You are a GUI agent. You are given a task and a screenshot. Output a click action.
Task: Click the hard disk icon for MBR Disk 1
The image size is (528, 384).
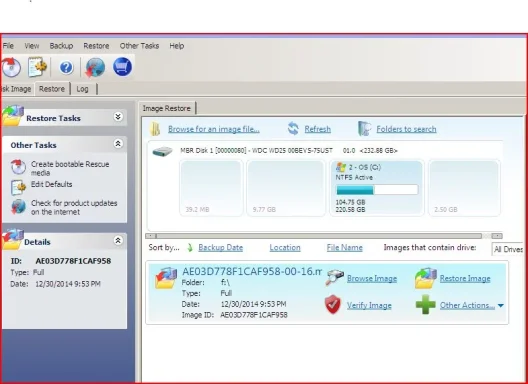pyautogui.click(x=162, y=152)
